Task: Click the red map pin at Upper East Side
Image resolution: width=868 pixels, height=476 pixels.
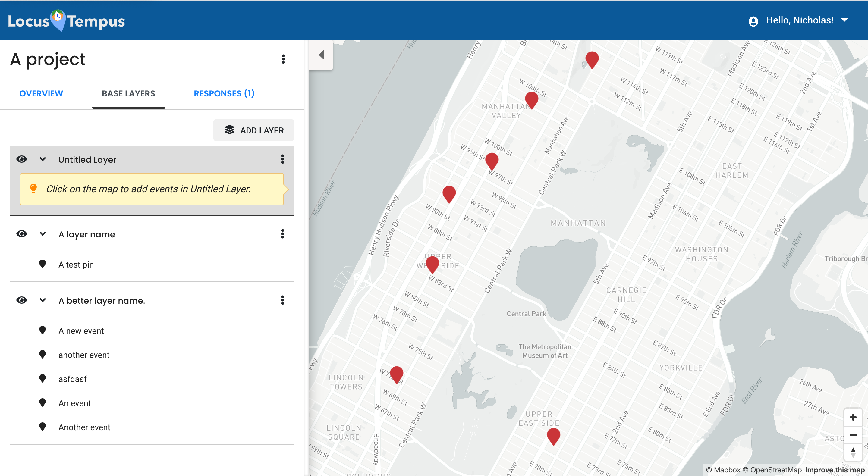Action: (553, 436)
